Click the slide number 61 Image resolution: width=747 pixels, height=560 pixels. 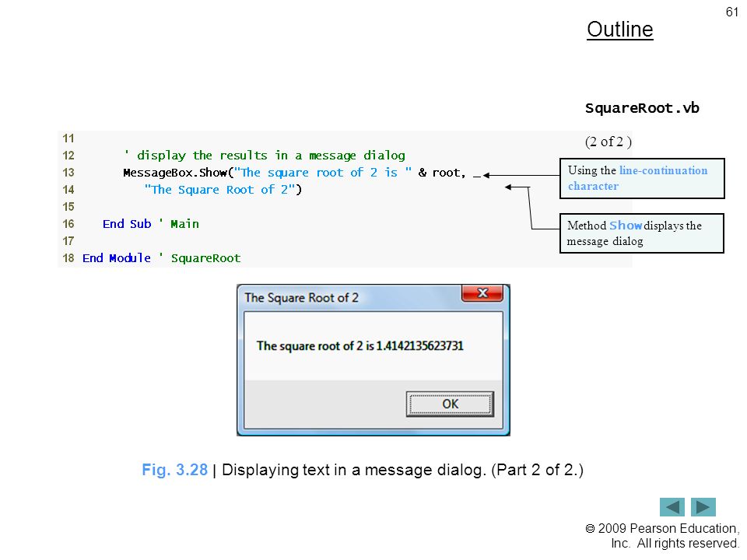pos(731,12)
